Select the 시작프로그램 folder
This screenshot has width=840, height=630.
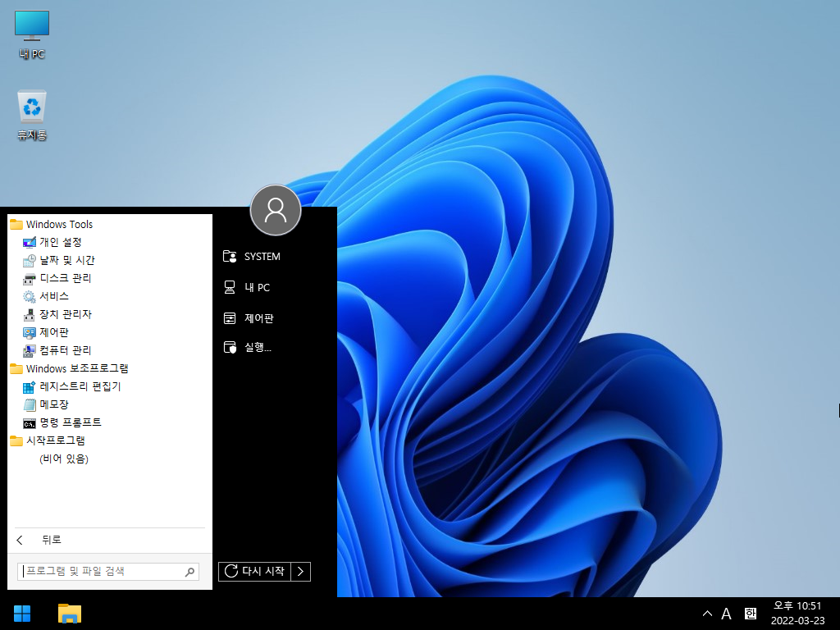[x=48, y=441]
